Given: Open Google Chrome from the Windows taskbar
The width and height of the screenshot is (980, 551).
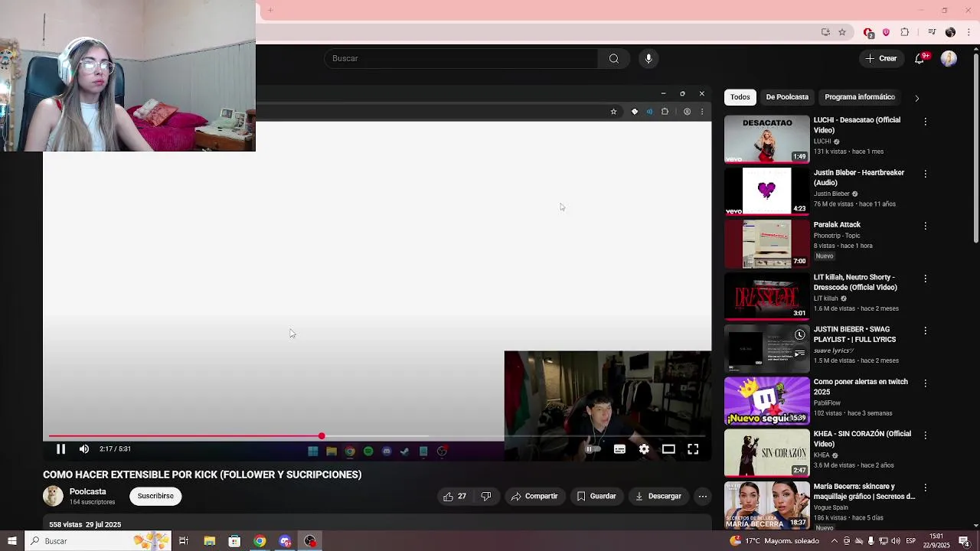Looking at the screenshot, I should [x=260, y=541].
